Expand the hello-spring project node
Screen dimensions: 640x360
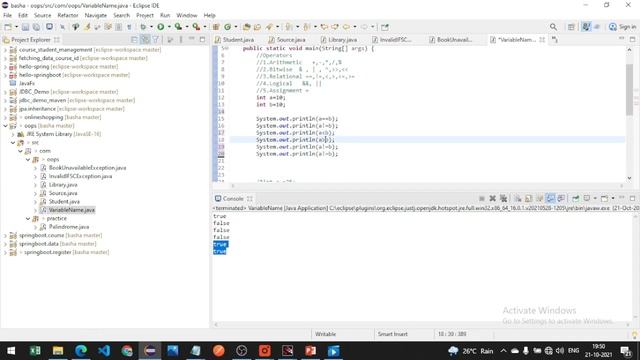click(5, 67)
